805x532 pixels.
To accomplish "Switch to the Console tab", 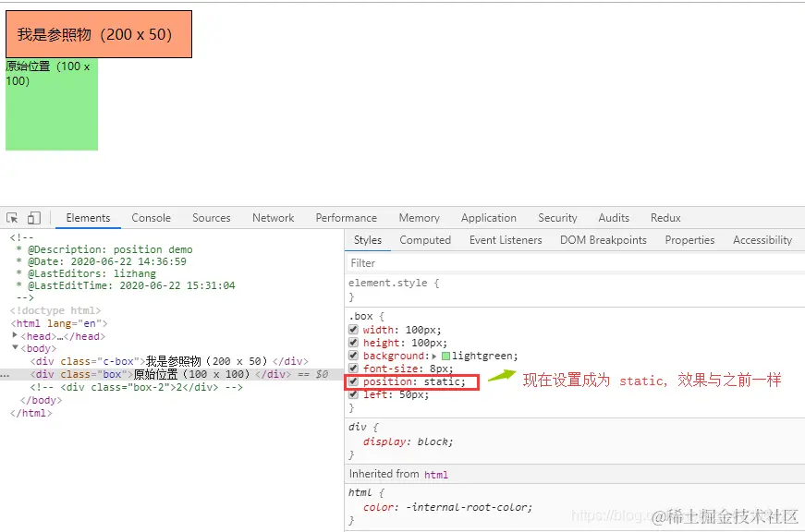I will (x=151, y=218).
